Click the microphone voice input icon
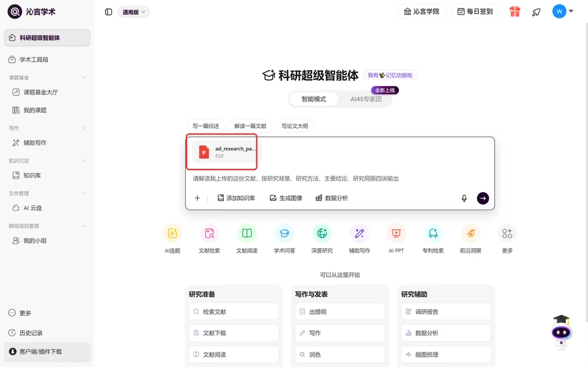Viewport: 588px width, 367px height. click(464, 198)
